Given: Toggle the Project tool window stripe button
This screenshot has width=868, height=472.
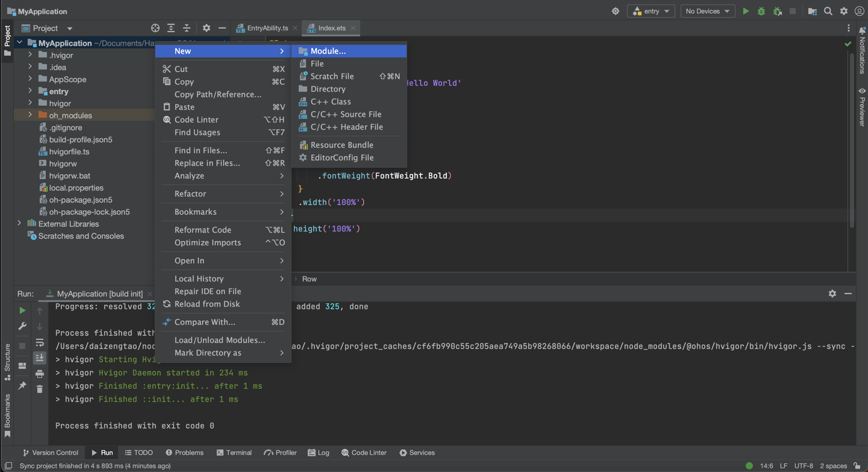Looking at the screenshot, I should coord(7,41).
